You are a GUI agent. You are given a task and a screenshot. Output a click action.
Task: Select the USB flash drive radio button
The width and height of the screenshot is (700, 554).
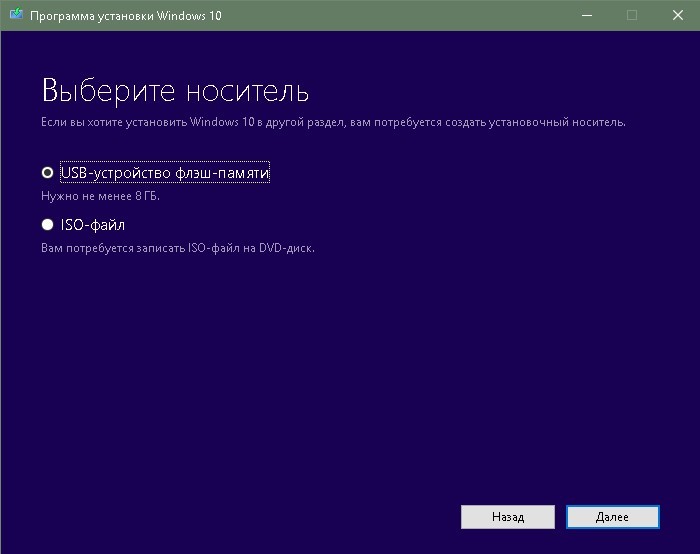(x=47, y=172)
